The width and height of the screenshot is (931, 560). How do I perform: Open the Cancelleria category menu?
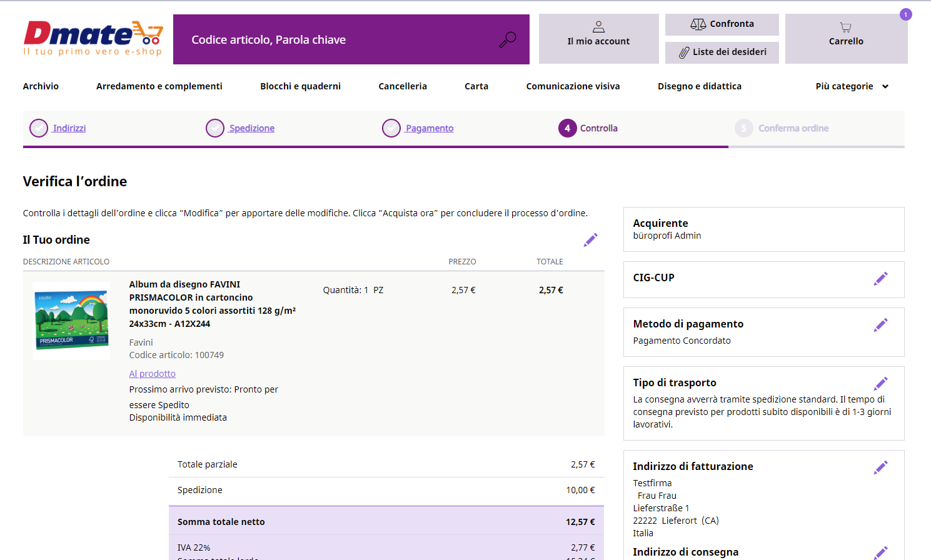click(403, 86)
